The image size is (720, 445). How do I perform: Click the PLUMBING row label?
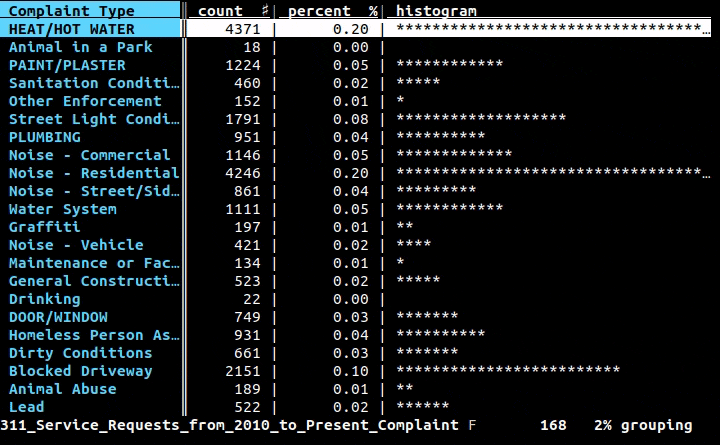tap(45, 137)
